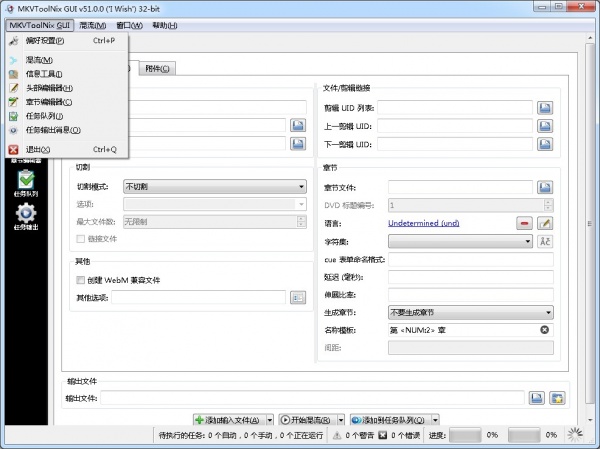600x449 pixels.
Task: Click the wrench icon beside 偏好设置
Action: (x=14, y=41)
